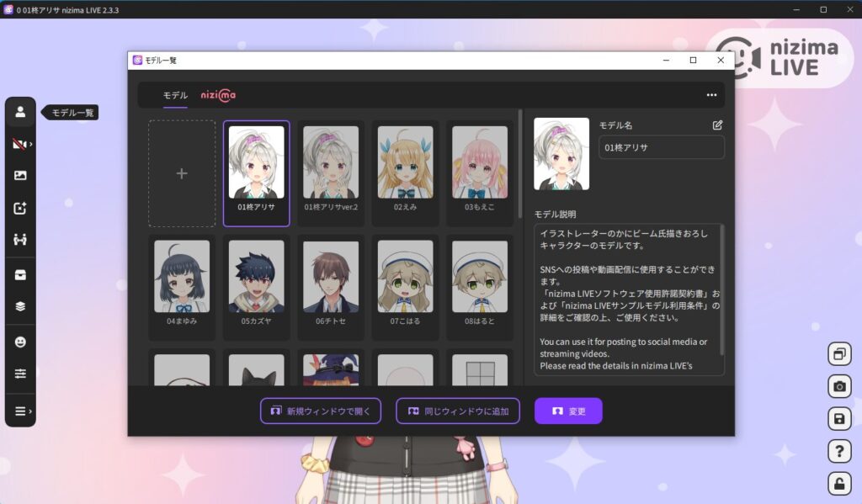Click the add-item icon in left sidebar
The width and height of the screenshot is (862, 504).
(20, 208)
